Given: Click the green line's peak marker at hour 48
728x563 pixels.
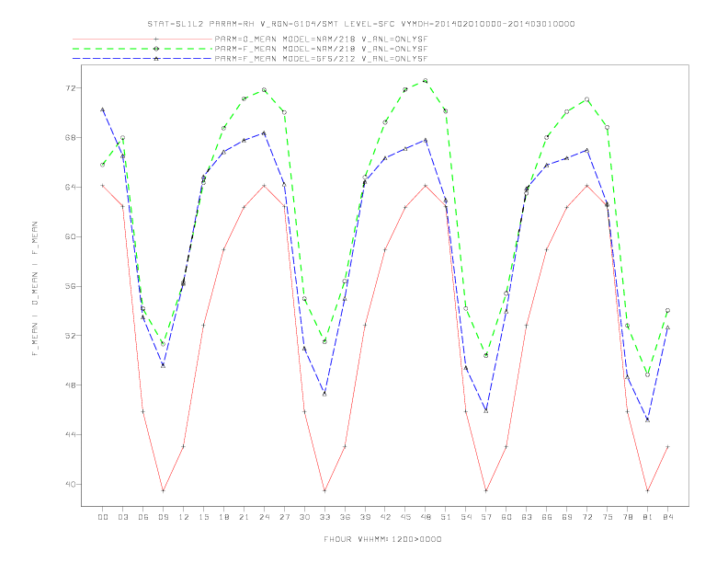Looking at the screenshot, I should (x=426, y=81).
